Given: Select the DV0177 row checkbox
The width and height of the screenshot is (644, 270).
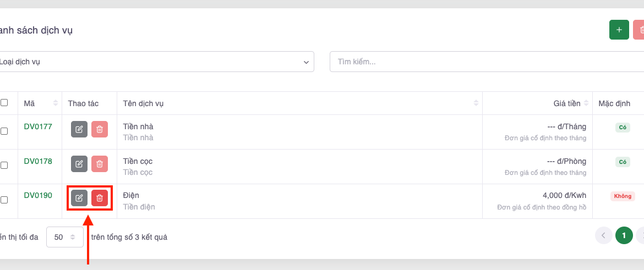Looking at the screenshot, I should pyautogui.click(x=4, y=131).
